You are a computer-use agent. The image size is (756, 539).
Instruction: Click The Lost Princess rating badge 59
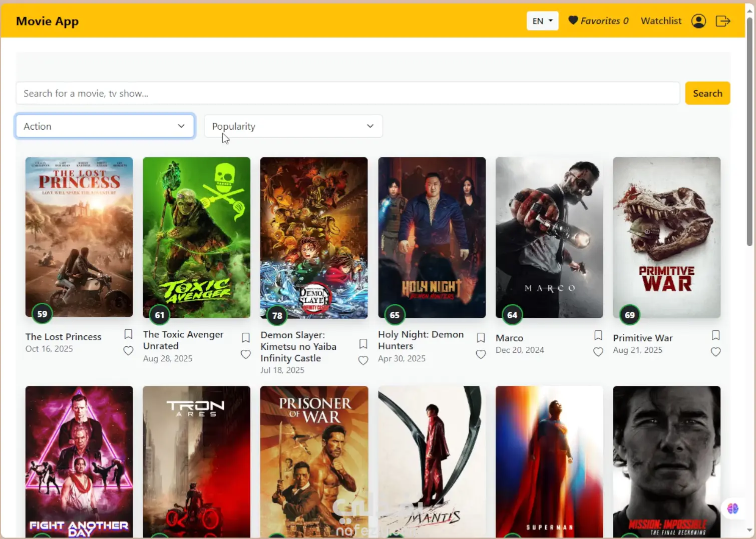(42, 314)
